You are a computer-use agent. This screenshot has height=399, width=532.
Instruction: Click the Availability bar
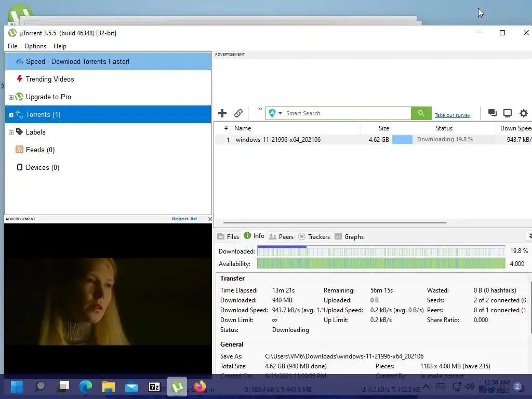pyautogui.click(x=381, y=263)
